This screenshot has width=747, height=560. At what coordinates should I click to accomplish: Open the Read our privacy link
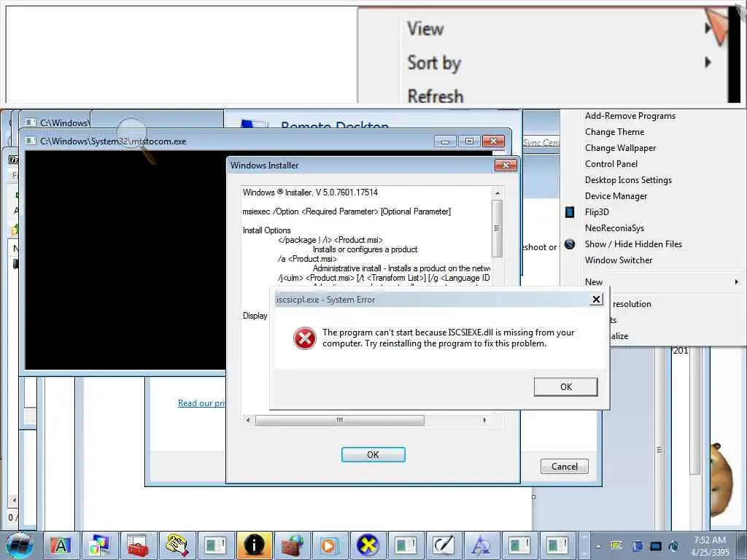click(202, 402)
